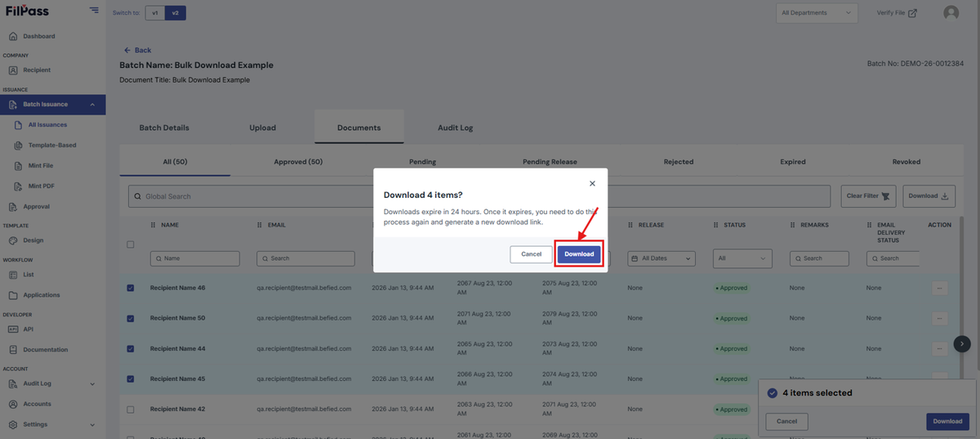Open Mint File in the sidebar
980x439 pixels.
tap(41, 166)
